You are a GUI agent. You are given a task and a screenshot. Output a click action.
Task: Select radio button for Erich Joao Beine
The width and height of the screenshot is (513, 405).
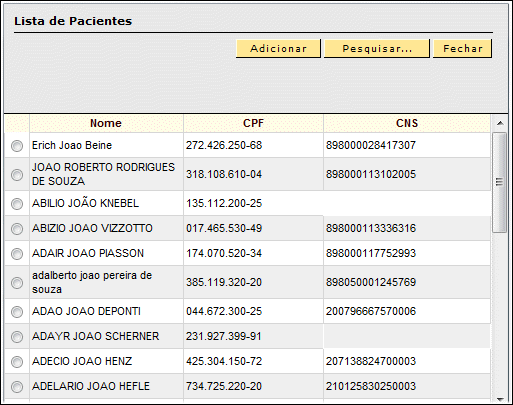tap(17, 146)
